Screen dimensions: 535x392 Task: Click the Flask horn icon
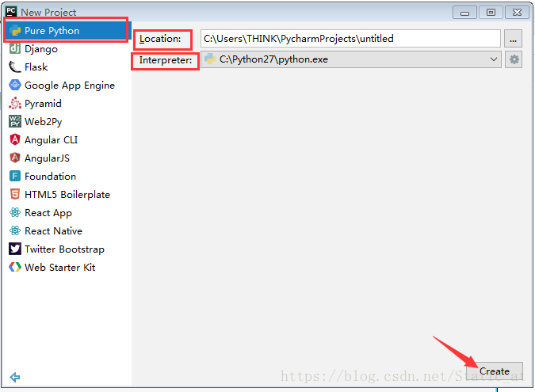[x=15, y=67]
